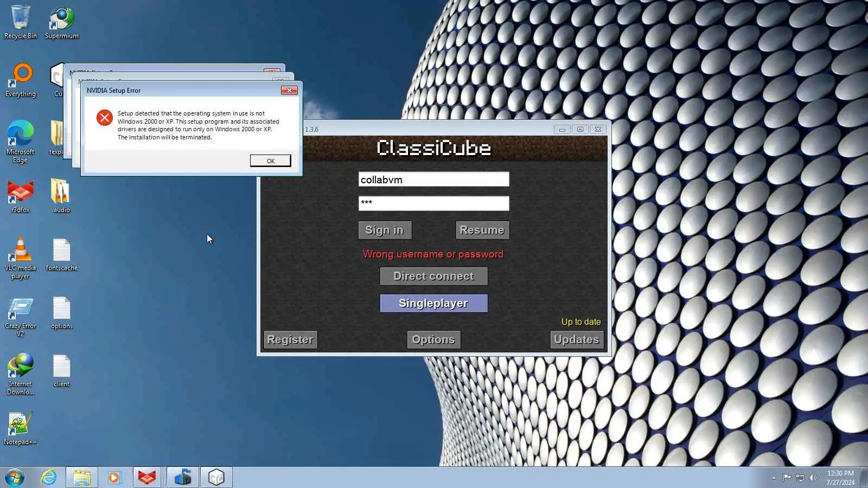868x488 pixels.
Task: Open the Updates screen
Action: pos(577,339)
